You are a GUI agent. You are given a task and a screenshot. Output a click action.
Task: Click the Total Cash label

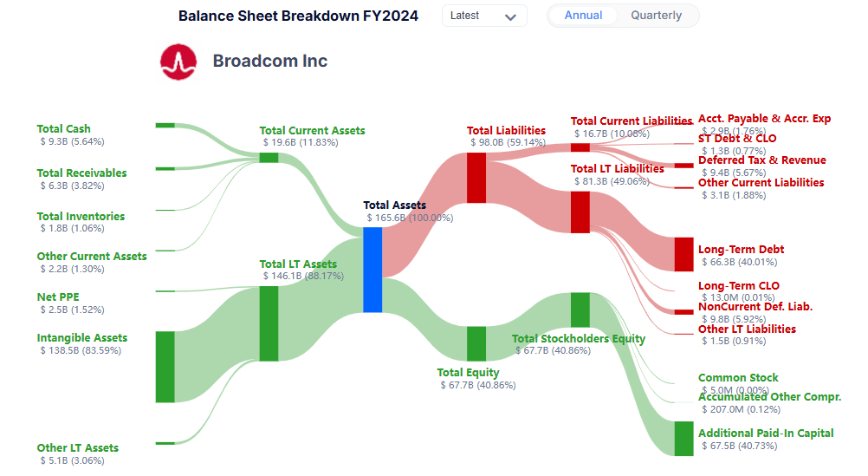tap(63, 128)
